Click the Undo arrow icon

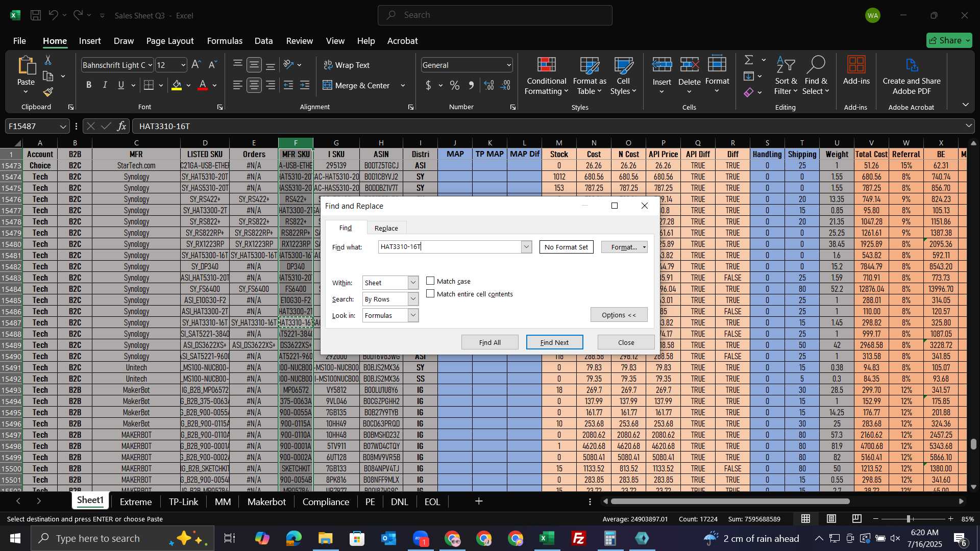[x=53, y=15]
